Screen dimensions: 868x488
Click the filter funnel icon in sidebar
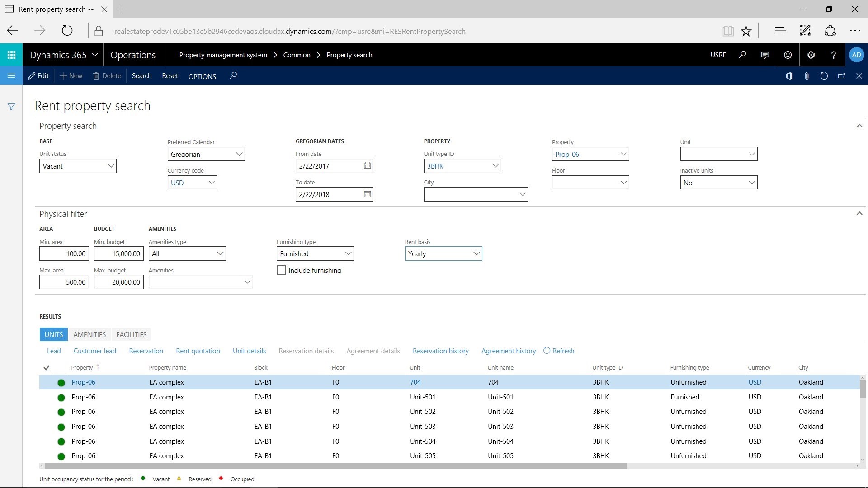coord(11,107)
